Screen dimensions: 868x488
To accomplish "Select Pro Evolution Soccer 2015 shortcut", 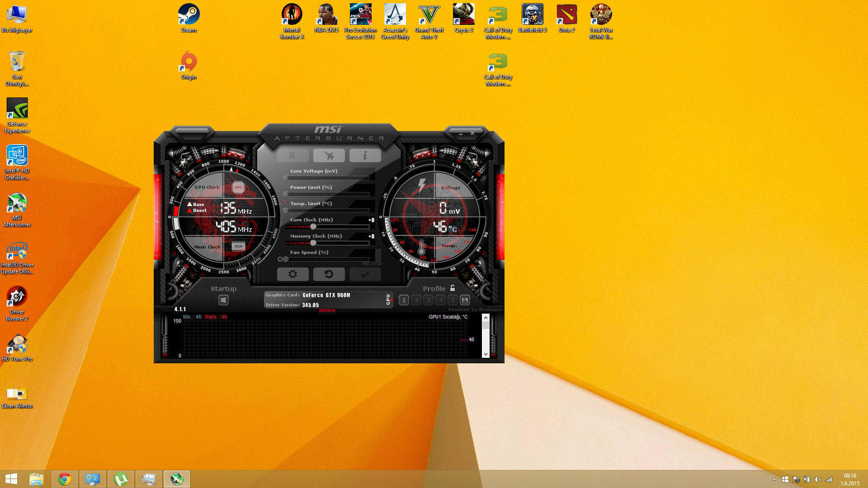I will click(360, 21).
